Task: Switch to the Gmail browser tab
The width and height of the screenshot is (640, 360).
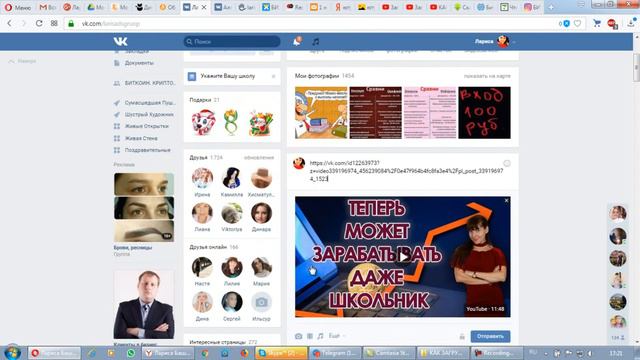Action: 47,7
